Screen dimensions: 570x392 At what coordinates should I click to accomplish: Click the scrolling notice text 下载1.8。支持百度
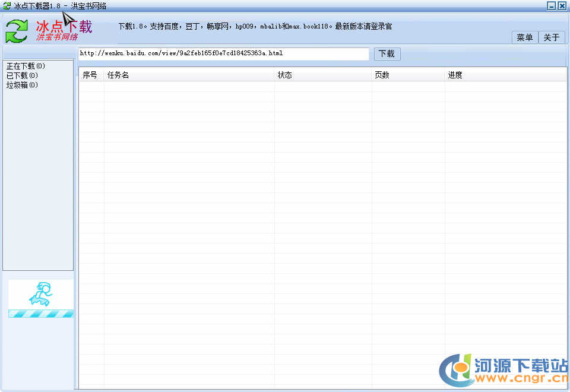pos(255,26)
